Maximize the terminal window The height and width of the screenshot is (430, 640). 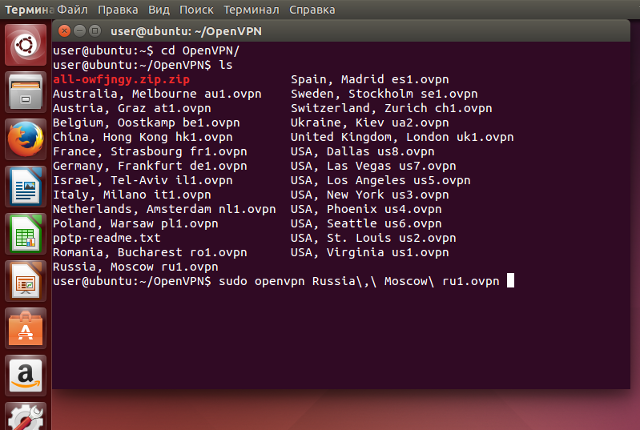tap(95, 31)
